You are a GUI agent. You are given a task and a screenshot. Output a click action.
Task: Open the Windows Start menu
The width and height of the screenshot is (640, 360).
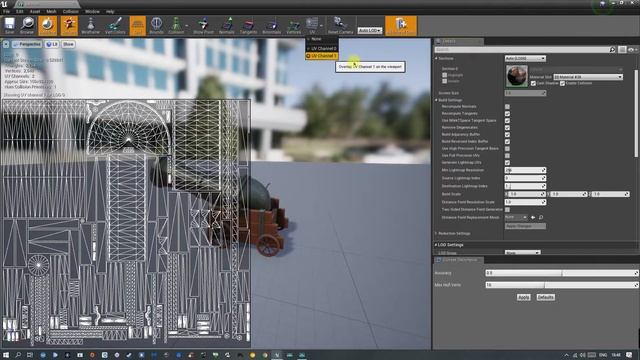tap(5, 355)
